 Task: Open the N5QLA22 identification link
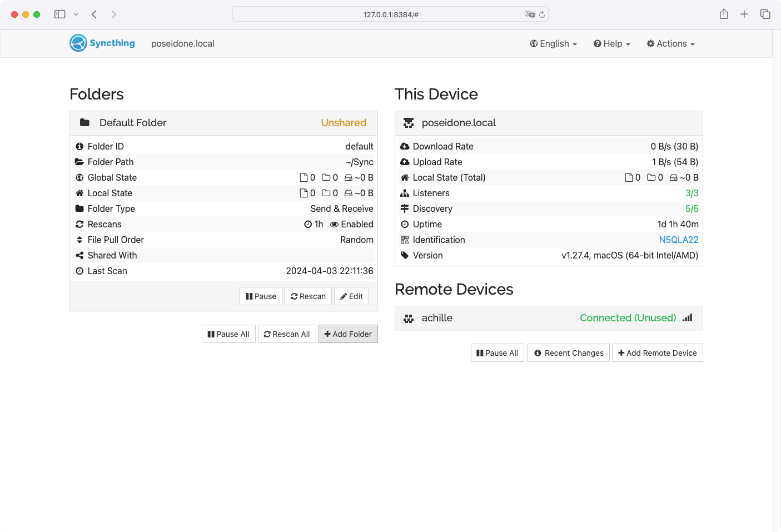click(678, 240)
